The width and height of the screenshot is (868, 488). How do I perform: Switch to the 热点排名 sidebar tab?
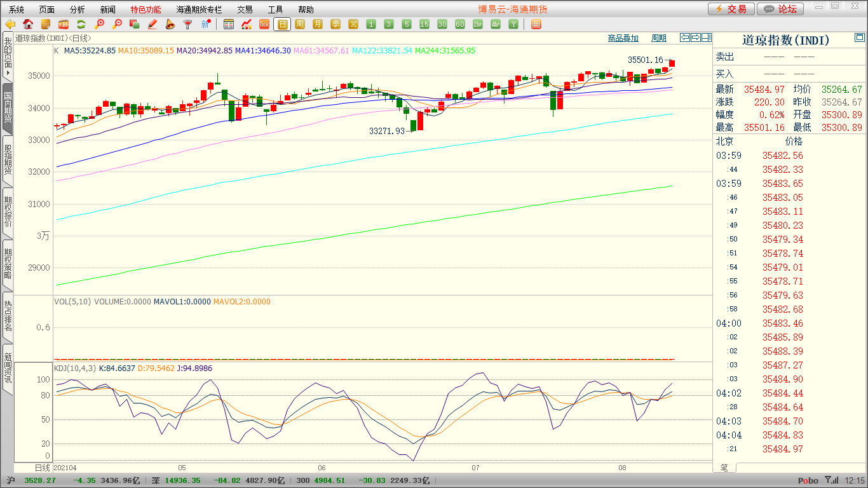[8, 316]
